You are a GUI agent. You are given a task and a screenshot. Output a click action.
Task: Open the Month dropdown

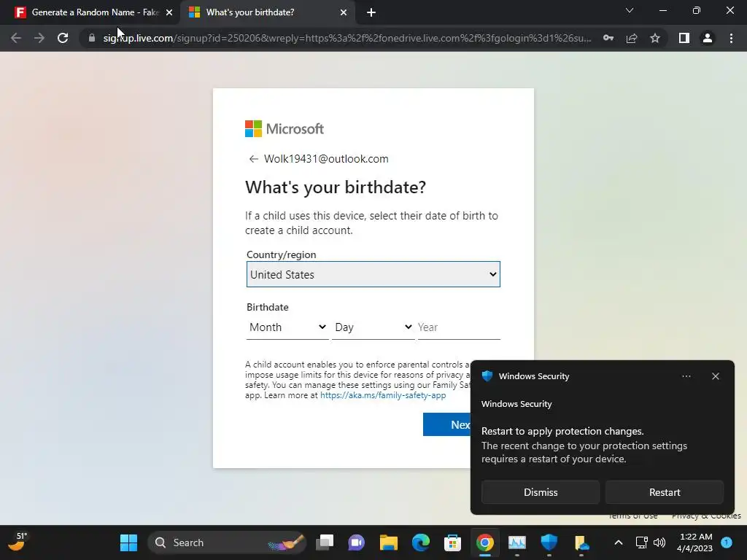click(287, 327)
